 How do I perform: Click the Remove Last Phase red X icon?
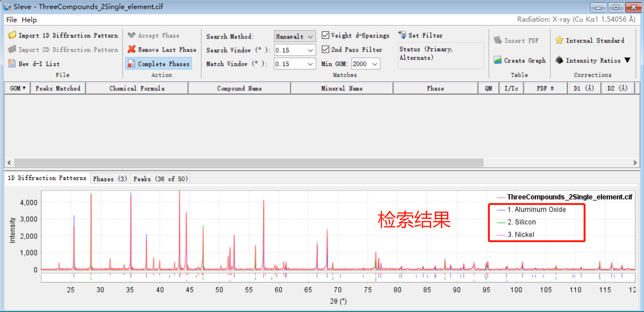[131, 49]
